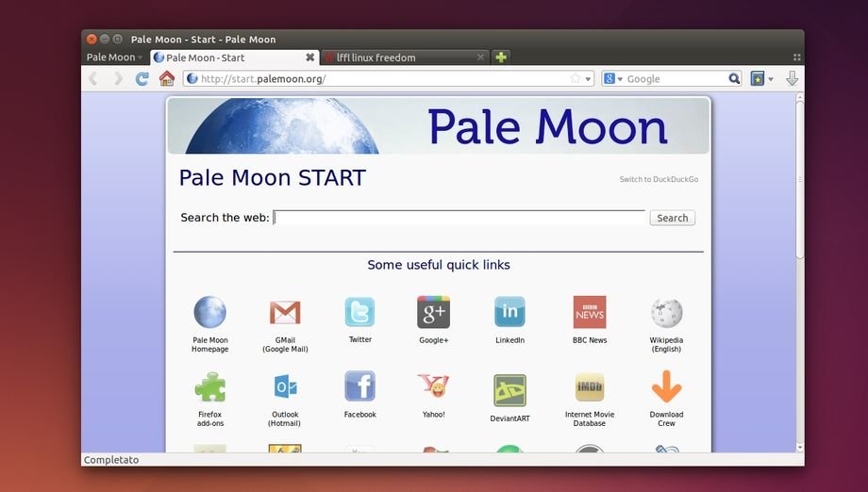Click Switch to DuckDuckGo link

(659, 179)
